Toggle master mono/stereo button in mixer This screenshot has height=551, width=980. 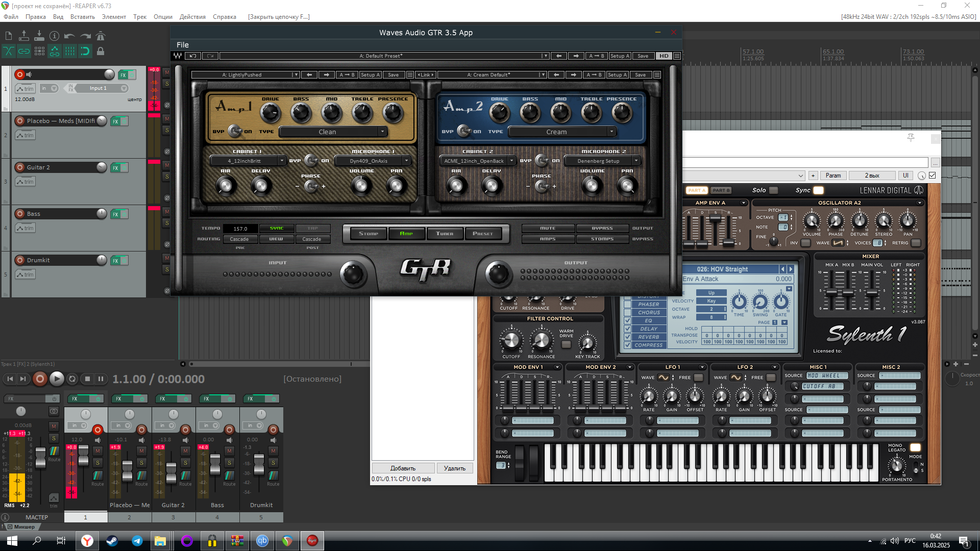click(x=54, y=411)
